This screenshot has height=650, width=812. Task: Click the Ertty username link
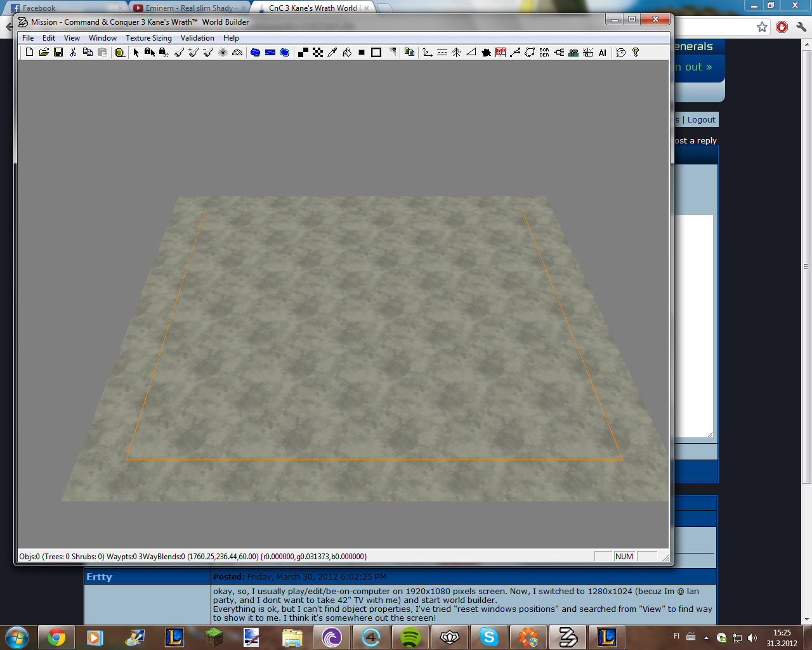99,577
